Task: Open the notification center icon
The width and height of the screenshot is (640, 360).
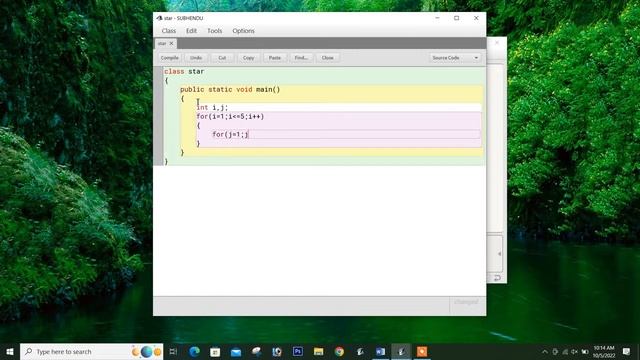Action: 627,351
